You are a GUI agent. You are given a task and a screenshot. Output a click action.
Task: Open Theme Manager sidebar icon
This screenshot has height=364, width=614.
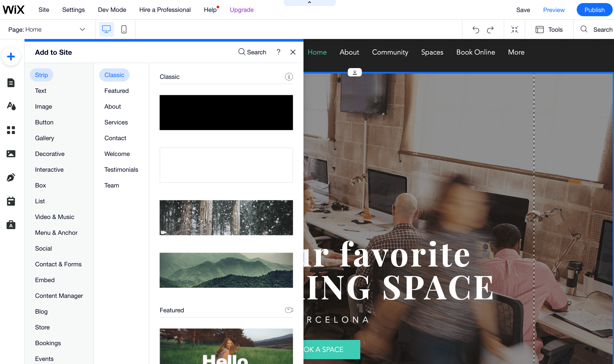(11, 106)
